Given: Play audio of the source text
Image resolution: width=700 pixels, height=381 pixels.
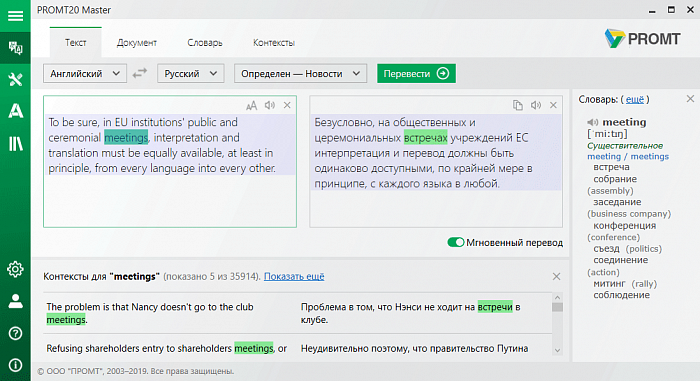Looking at the screenshot, I should pos(270,105).
